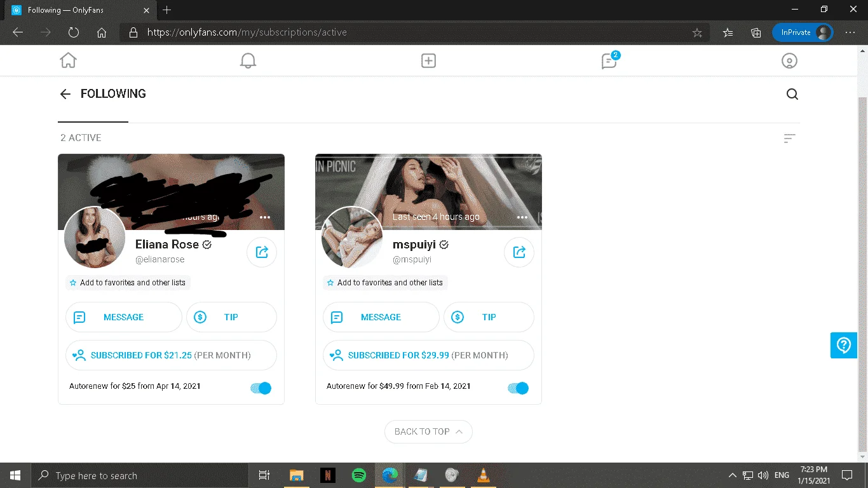The width and height of the screenshot is (868, 488).
Task: Open Eliana Rose profile name
Action: coord(167,245)
